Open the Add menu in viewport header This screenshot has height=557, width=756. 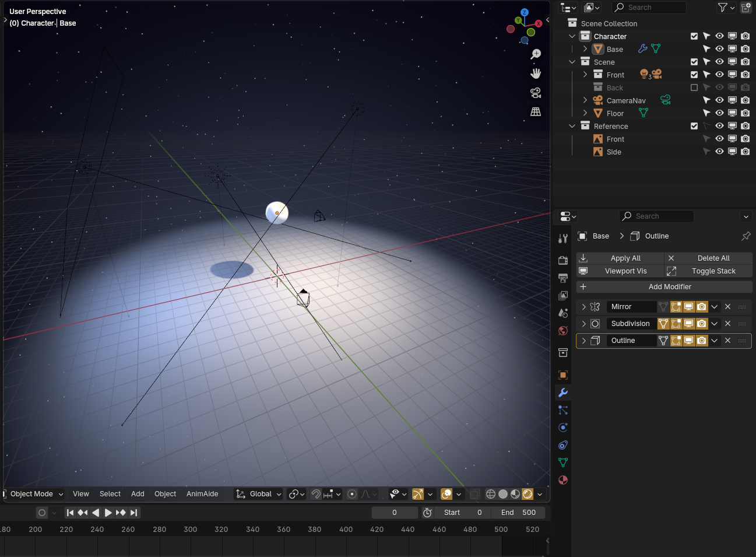coord(138,494)
